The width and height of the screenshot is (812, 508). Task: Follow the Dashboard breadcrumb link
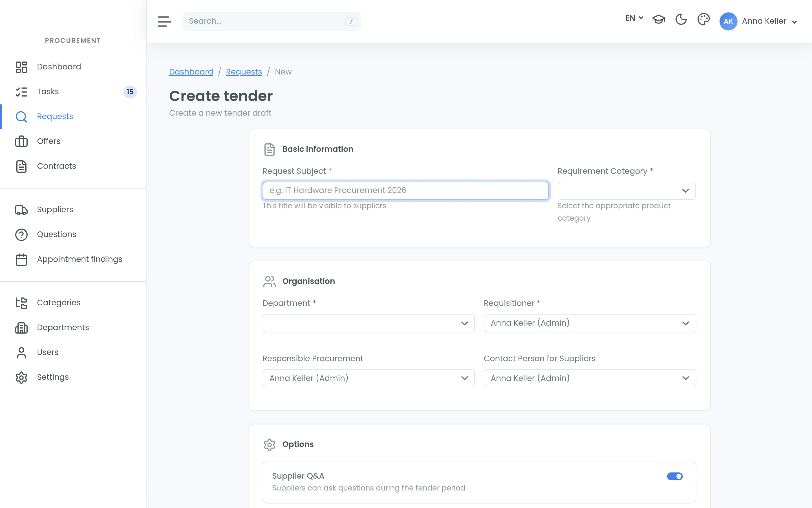pos(191,72)
